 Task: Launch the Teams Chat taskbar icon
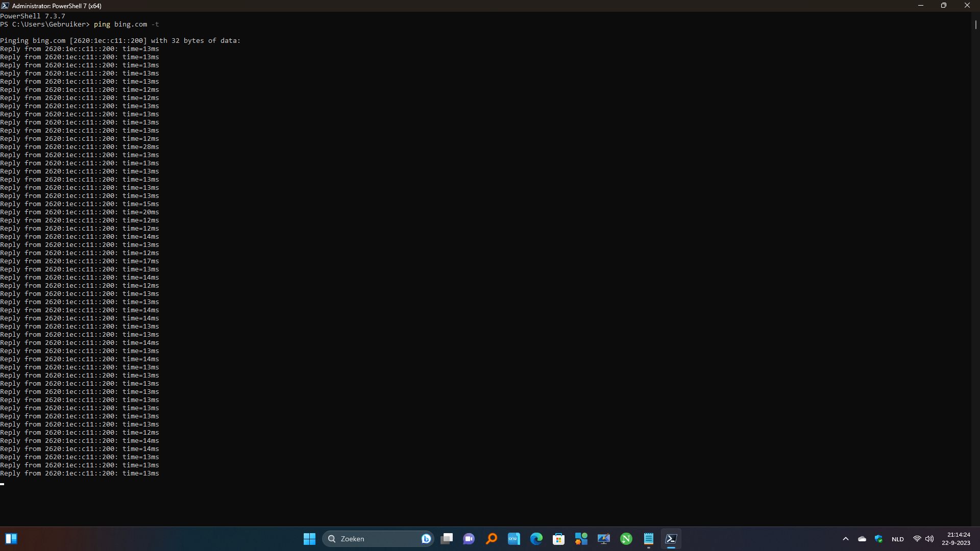coord(469,539)
